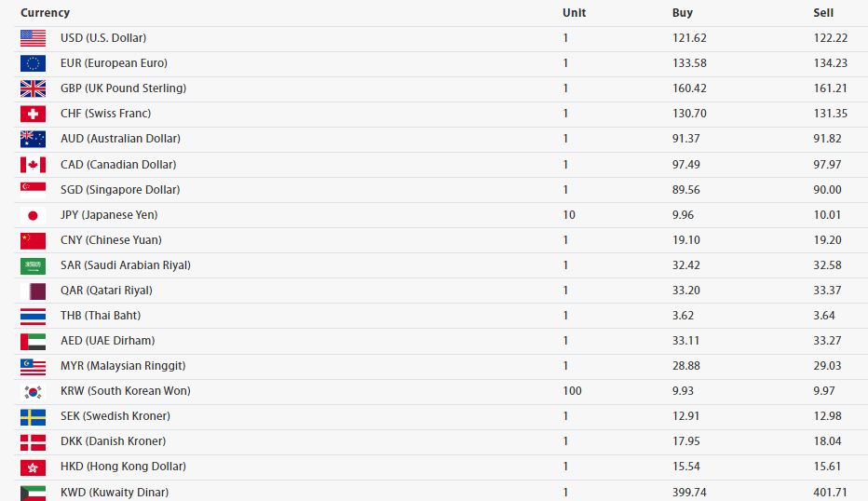This screenshot has width=868, height=501.
Task: Click the GBP buy rate 160.42
Action: point(689,88)
